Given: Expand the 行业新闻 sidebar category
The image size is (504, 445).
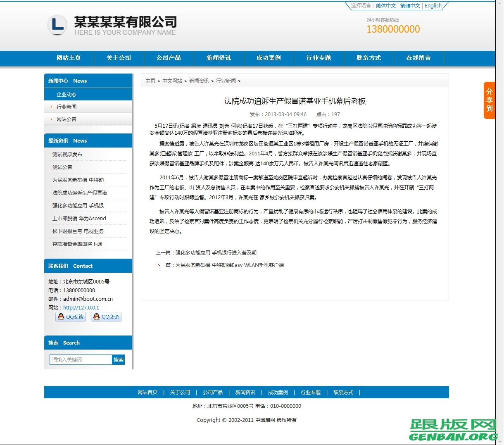Looking at the screenshot, I should [x=66, y=107].
